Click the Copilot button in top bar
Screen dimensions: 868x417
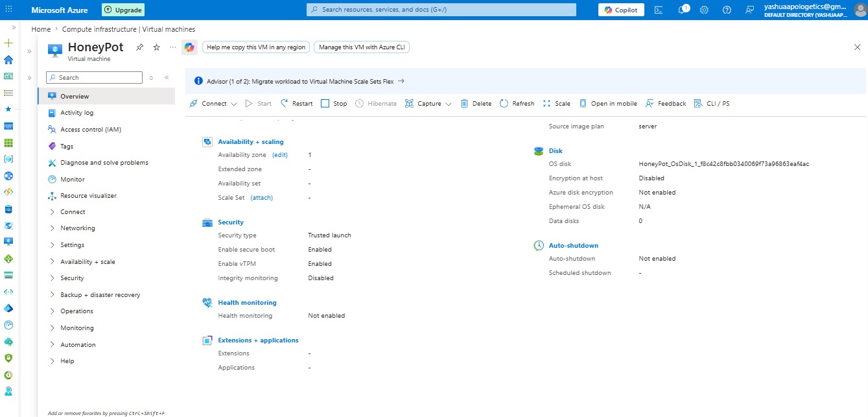621,10
